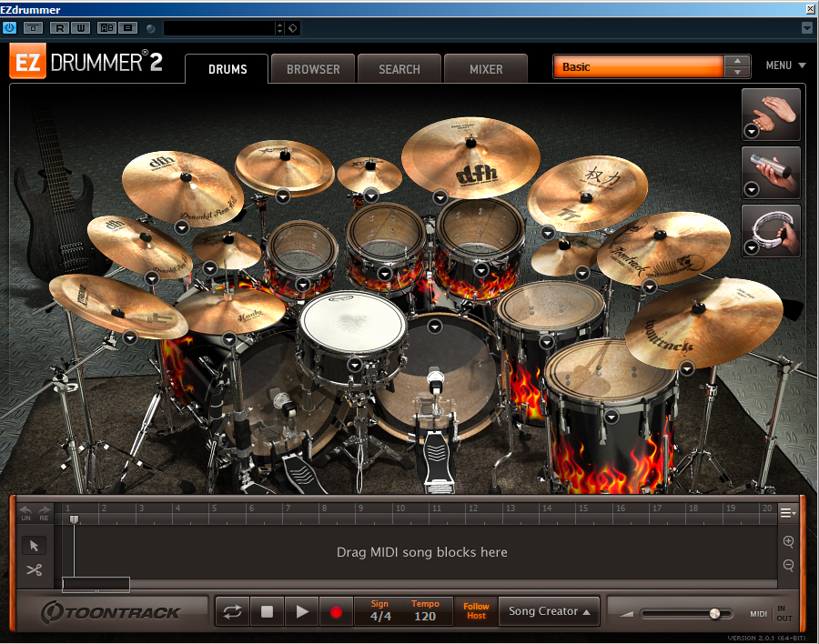Switch to the BROWSER tab
The height and width of the screenshot is (644, 819).
pos(313,69)
